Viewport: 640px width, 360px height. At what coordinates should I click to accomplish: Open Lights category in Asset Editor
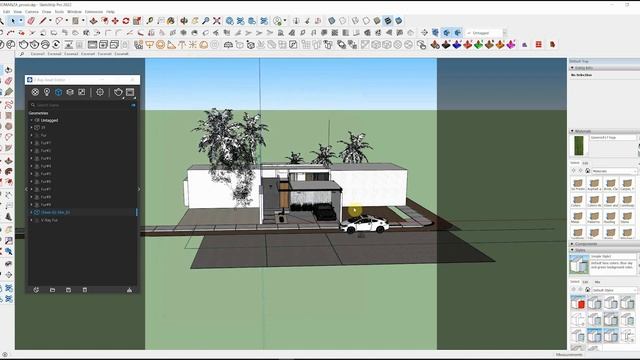[47, 92]
